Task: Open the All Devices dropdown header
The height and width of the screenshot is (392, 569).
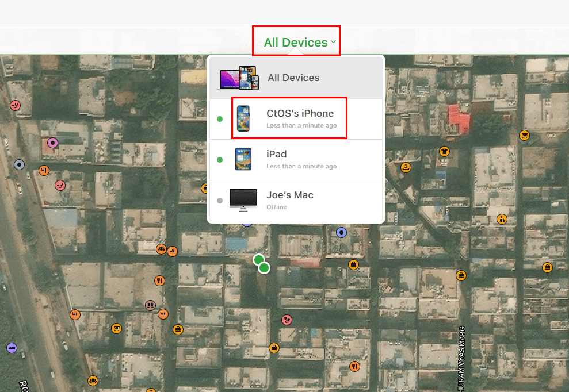Action: point(300,42)
